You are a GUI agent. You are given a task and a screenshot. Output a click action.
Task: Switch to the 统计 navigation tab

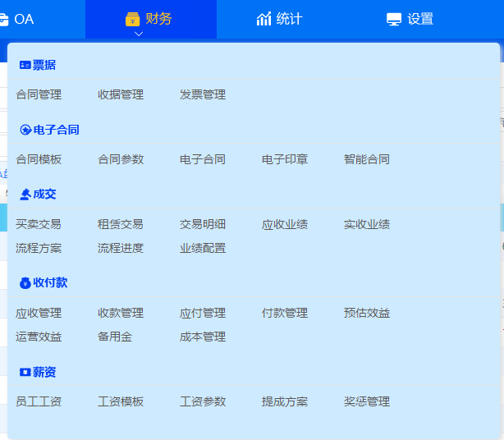(x=280, y=19)
